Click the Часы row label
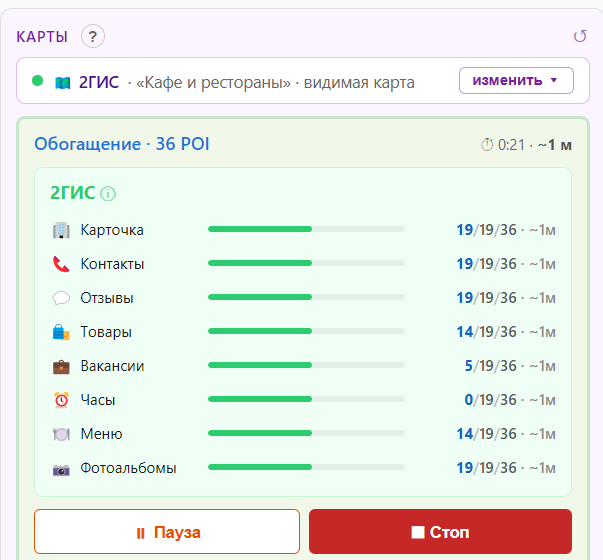603x560 pixels. pos(98,400)
